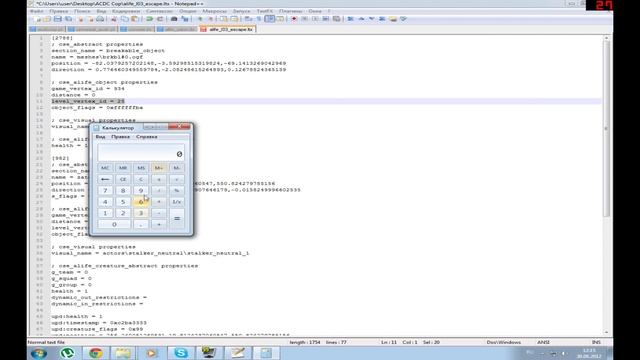Click the Print toolbar icon
The image size is (640, 360).
(100, 19)
